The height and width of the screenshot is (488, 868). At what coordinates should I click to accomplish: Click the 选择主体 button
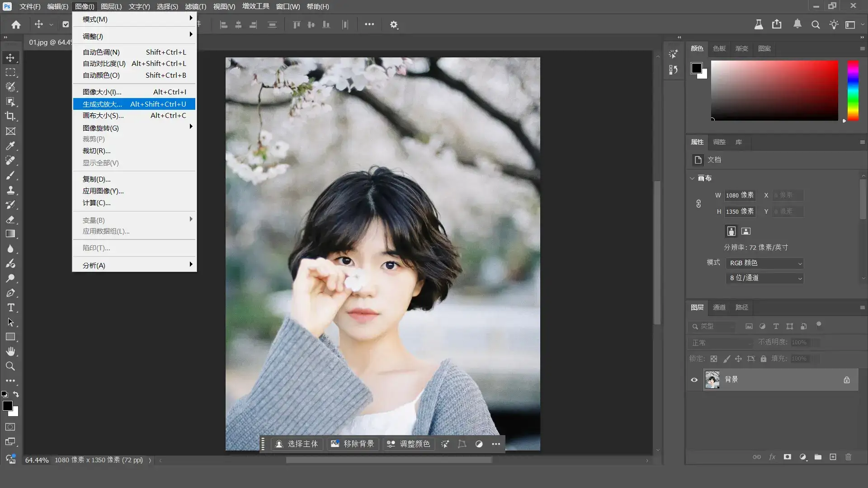(297, 444)
